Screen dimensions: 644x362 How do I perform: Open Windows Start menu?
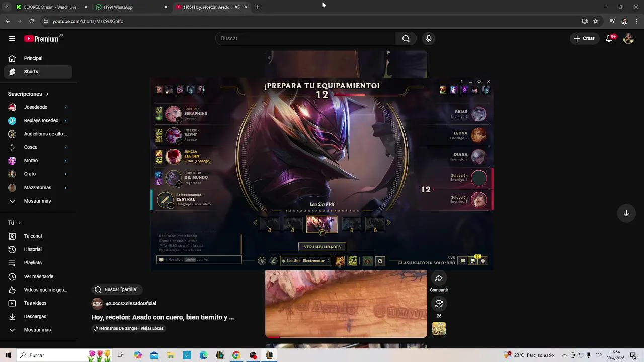point(8,355)
